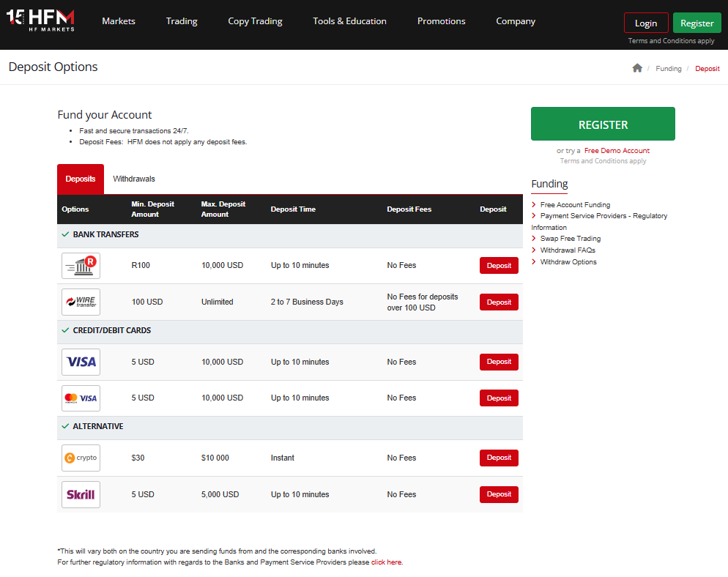Click the '$30' crypto minimum cell

pyautogui.click(x=138, y=458)
